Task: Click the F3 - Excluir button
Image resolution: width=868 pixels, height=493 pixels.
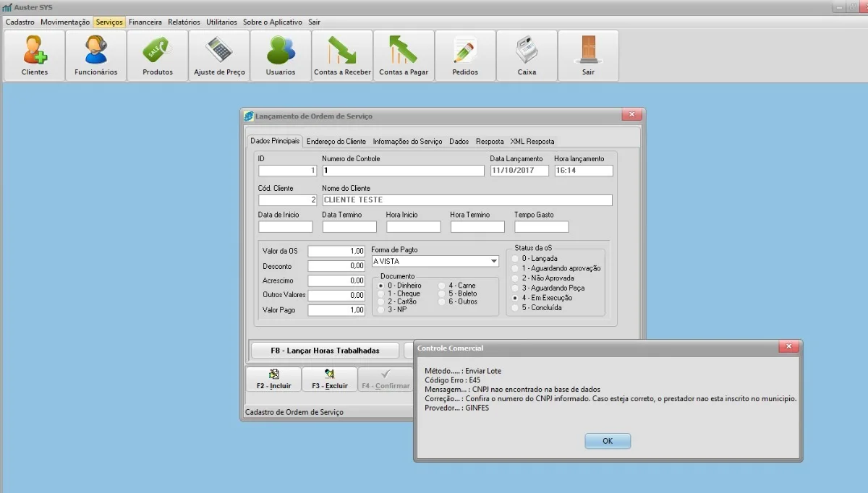Action: coord(329,379)
